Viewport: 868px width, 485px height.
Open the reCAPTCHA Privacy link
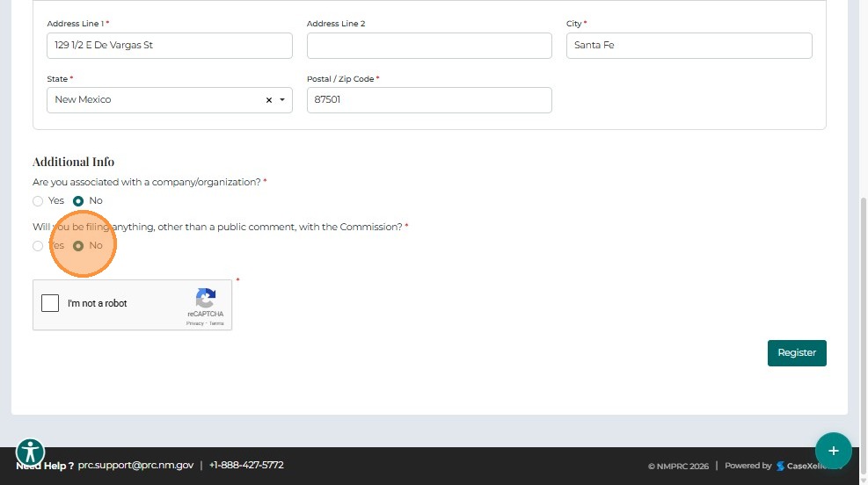[x=194, y=323]
